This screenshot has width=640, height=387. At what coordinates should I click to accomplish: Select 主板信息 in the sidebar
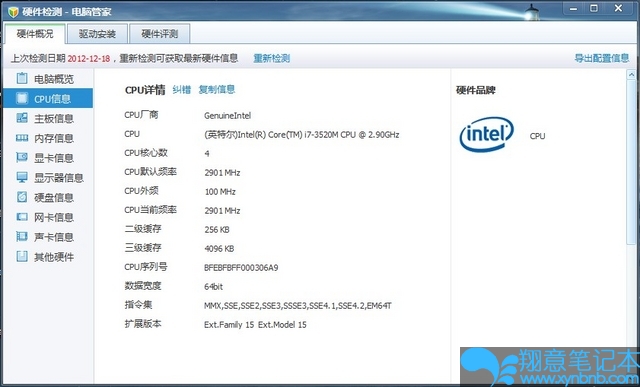[x=48, y=118]
